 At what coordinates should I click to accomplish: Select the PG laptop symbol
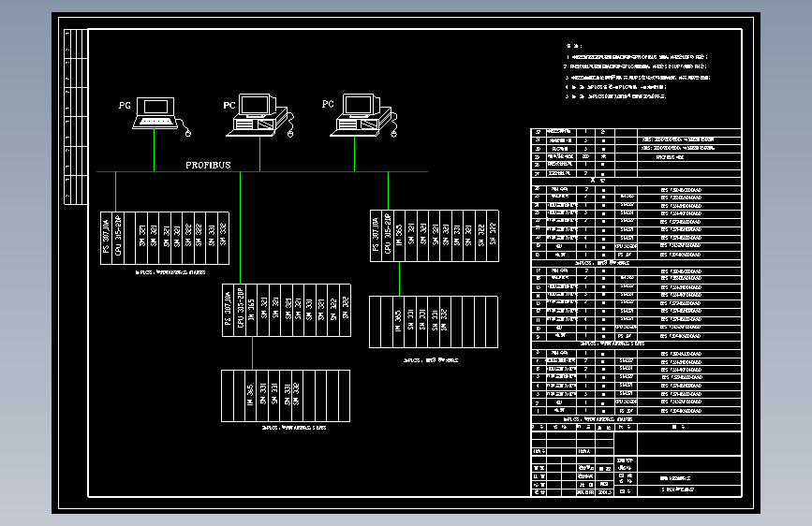point(155,113)
